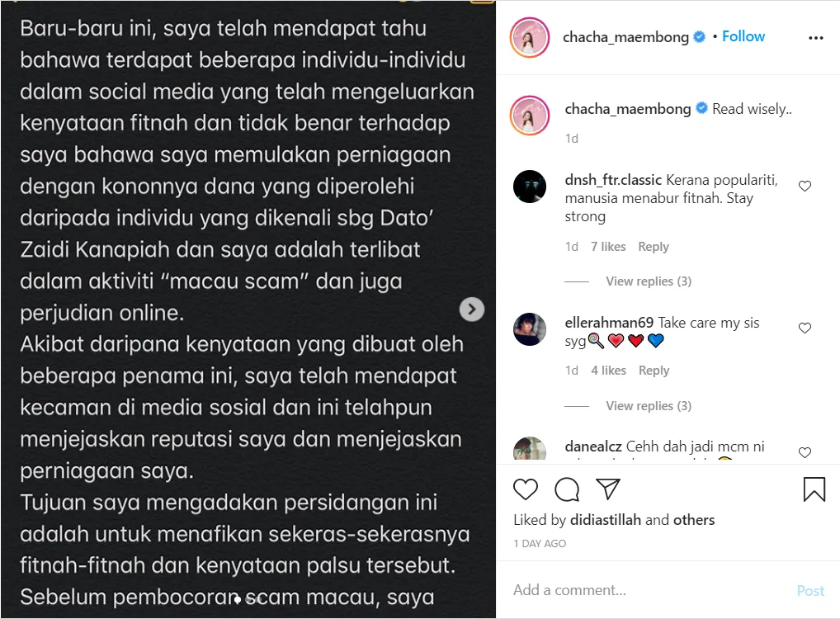This screenshot has height=619, width=840.
Task: Like the post with the heart icon
Action: pos(525,489)
